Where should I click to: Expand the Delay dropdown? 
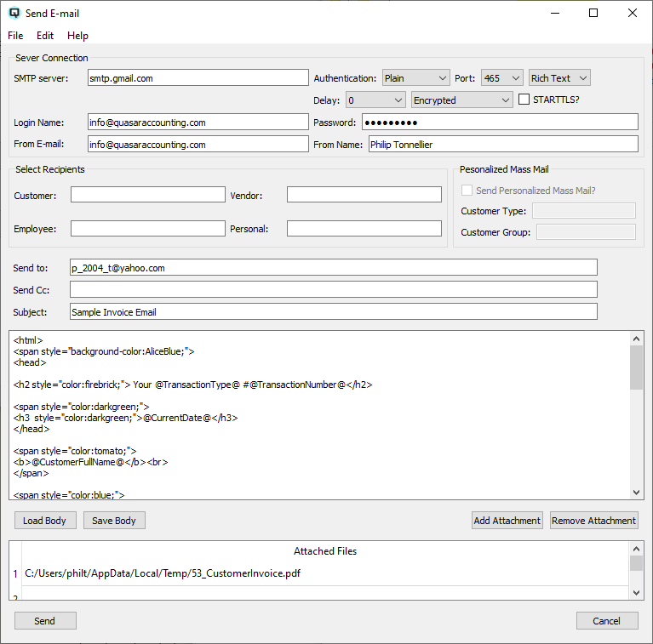pyautogui.click(x=375, y=100)
